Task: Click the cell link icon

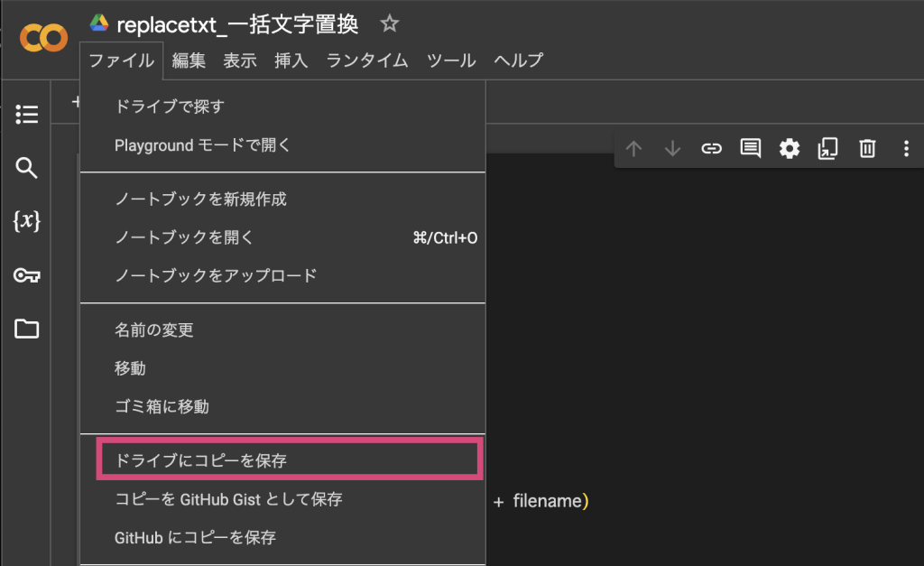Action: (x=712, y=149)
